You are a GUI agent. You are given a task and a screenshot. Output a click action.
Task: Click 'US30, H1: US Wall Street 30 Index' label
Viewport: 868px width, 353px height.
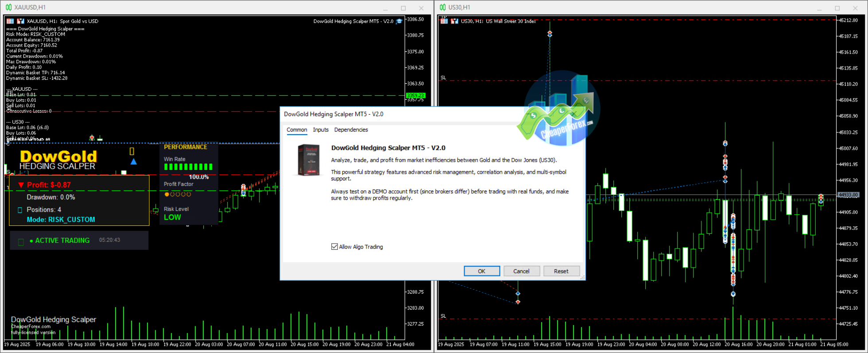click(498, 21)
